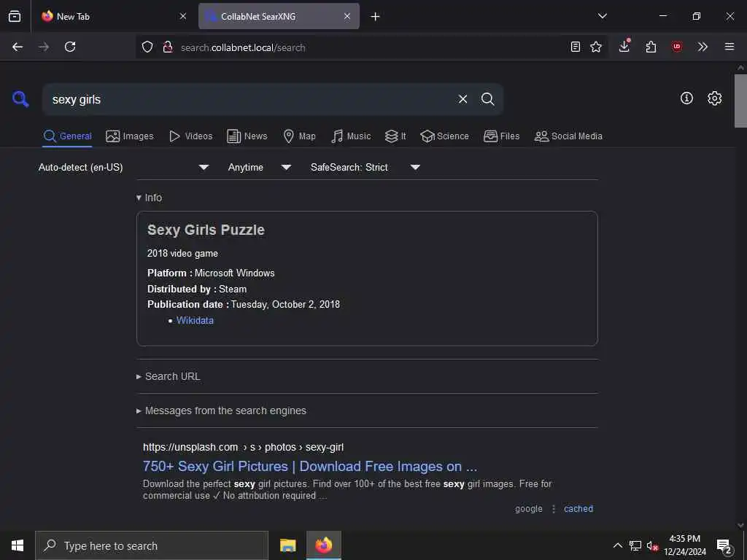Image resolution: width=747 pixels, height=560 pixels.
Task: Click Windows taskbar search box
Action: 152,545
